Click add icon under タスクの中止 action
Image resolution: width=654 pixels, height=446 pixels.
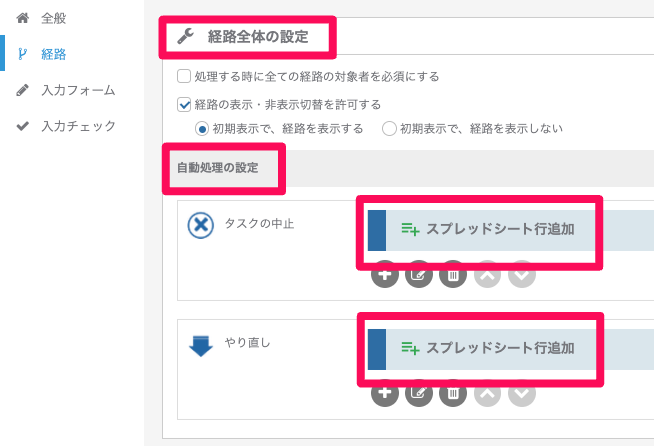(x=385, y=274)
